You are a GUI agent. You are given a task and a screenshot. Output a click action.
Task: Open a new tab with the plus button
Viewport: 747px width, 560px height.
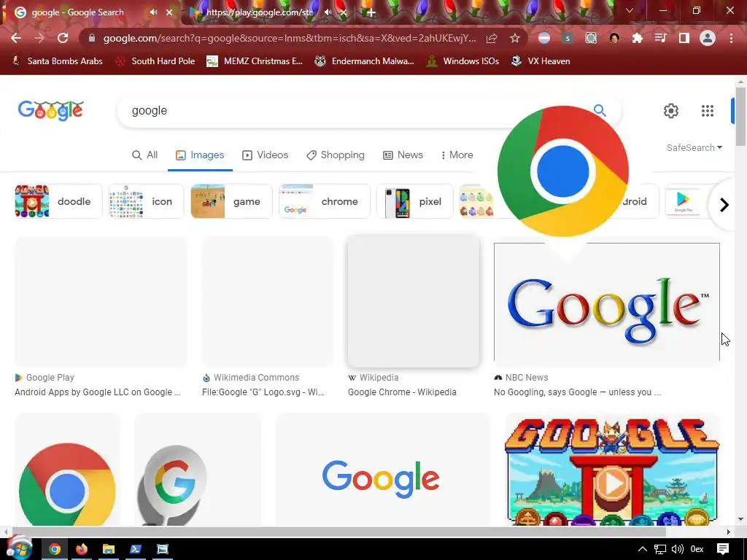(371, 12)
